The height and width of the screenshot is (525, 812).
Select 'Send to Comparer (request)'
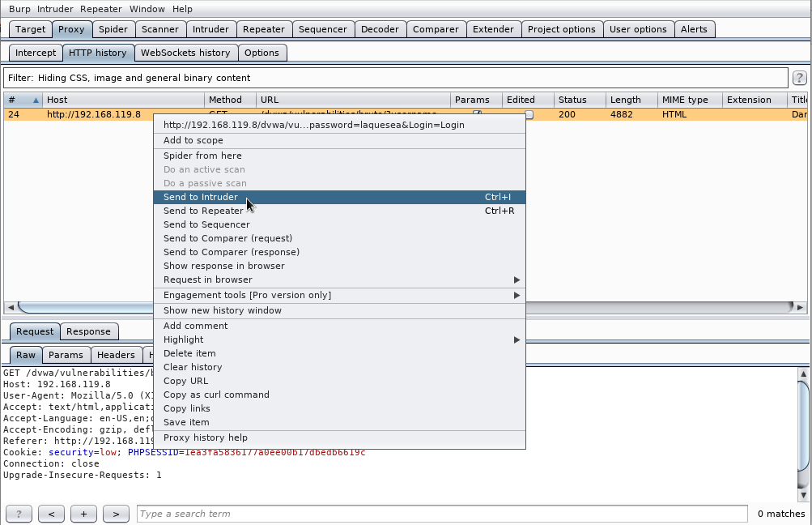pos(340,238)
